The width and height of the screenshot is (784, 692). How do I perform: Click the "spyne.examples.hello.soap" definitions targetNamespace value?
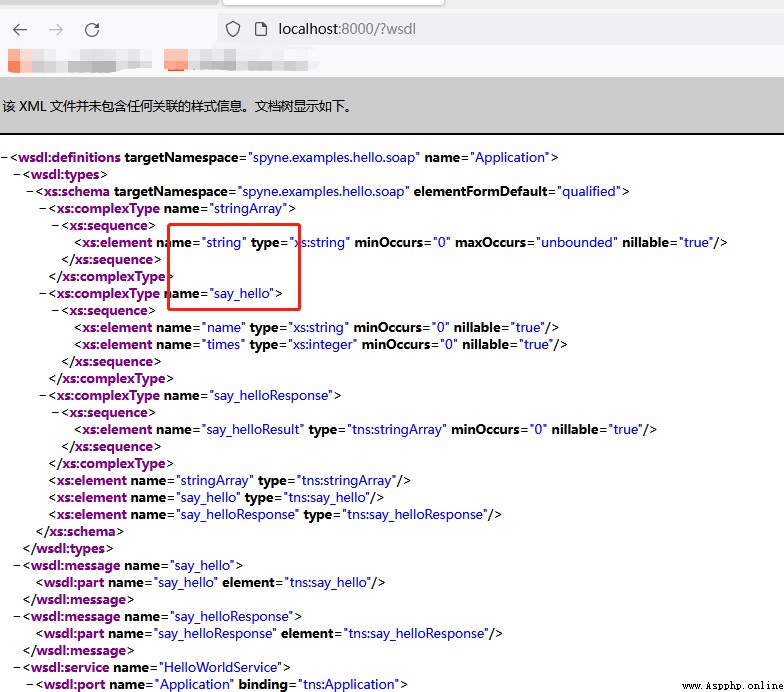click(334, 158)
